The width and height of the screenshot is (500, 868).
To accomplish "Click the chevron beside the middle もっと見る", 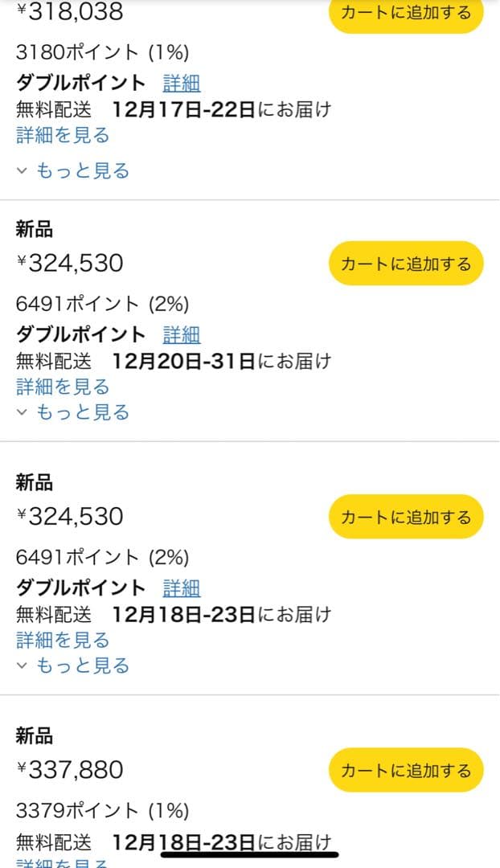I will [x=22, y=412].
